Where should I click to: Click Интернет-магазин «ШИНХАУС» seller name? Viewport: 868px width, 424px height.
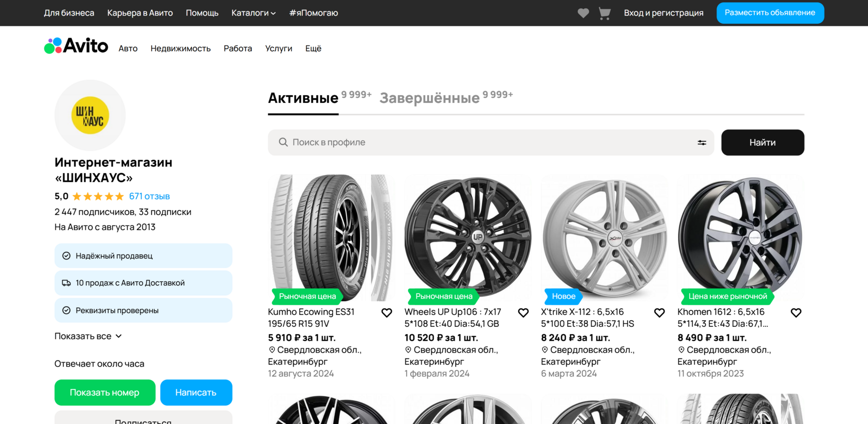[114, 170]
